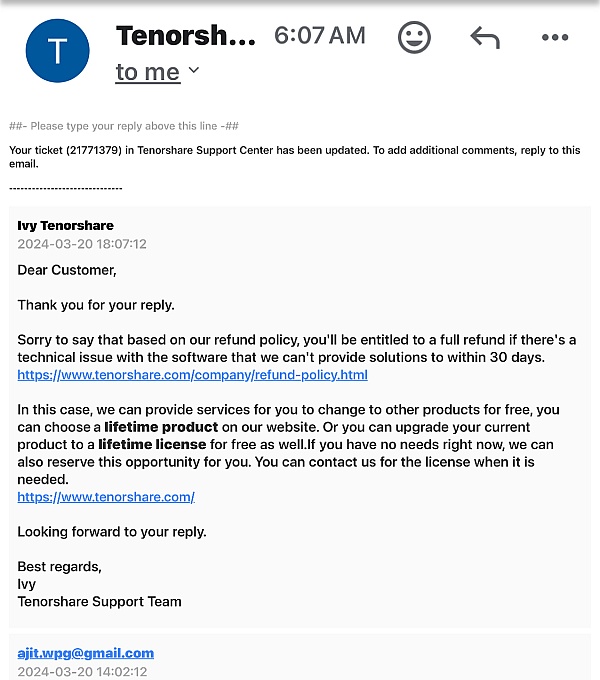Open the refund-policy.html link
600x680 pixels.
[192, 375]
